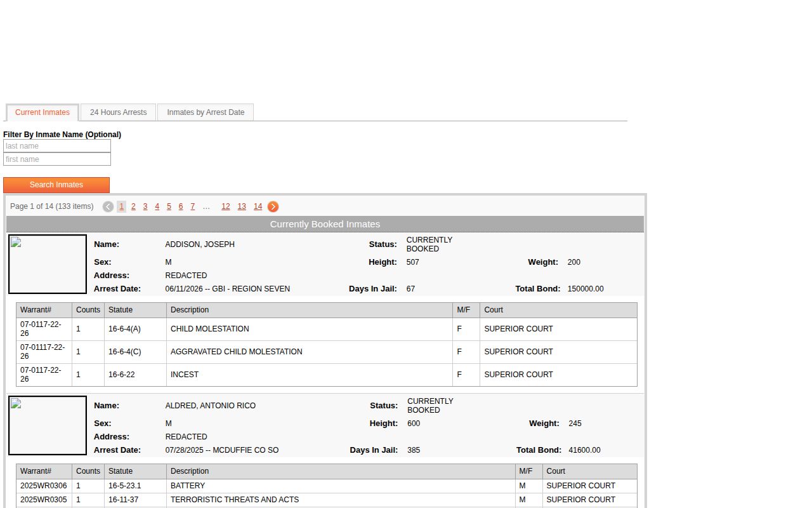This screenshot has height=508, width=812.
Task: Click the CHILD MOLESTATION 16-6-4(A) description cell
Action: click(310, 329)
